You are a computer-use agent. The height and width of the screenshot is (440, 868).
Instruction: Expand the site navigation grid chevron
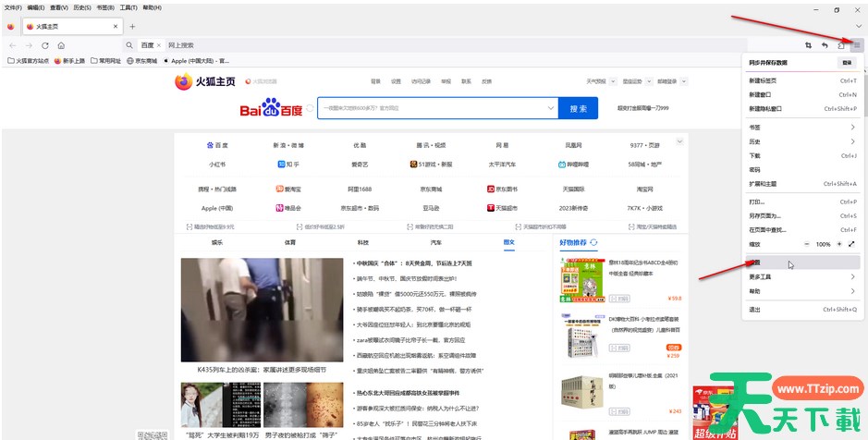pyautogui.click(x=680, y=141)
